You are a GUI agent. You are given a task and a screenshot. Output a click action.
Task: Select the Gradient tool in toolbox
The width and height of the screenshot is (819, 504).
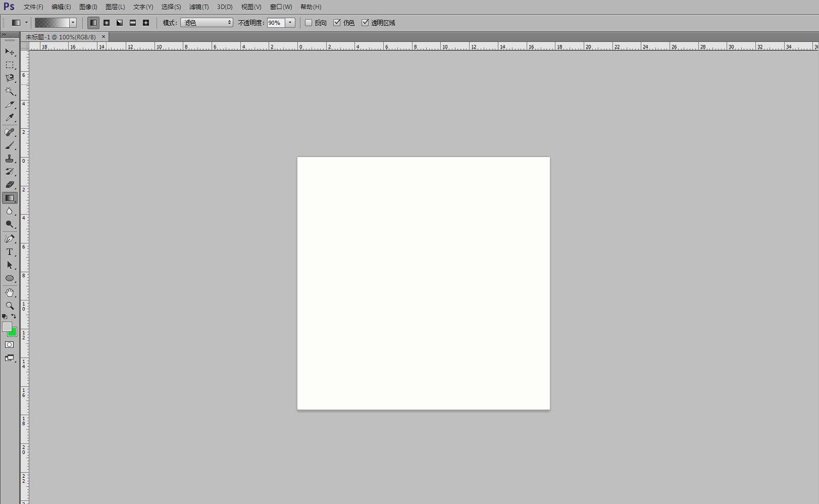click(10, 198)
